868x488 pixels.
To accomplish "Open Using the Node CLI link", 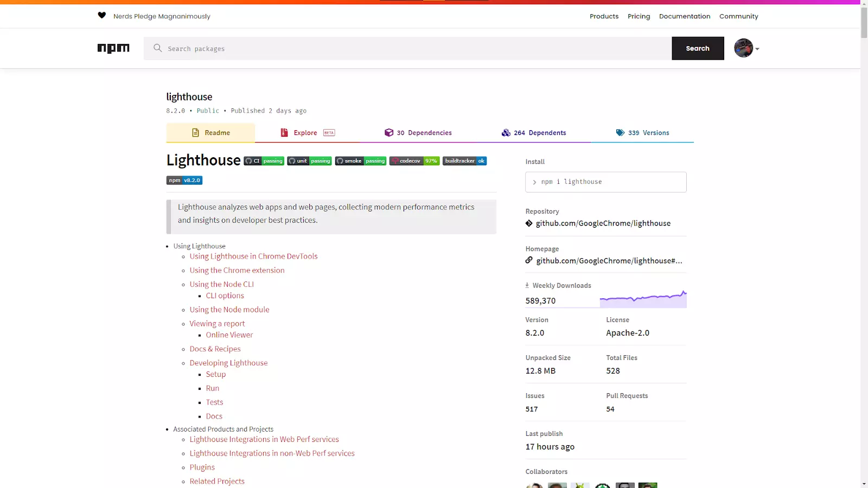I will coord(221,285).
